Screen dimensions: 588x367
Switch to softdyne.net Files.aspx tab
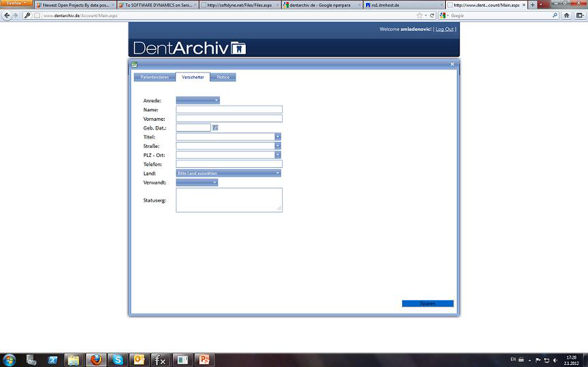click(240, 5)
